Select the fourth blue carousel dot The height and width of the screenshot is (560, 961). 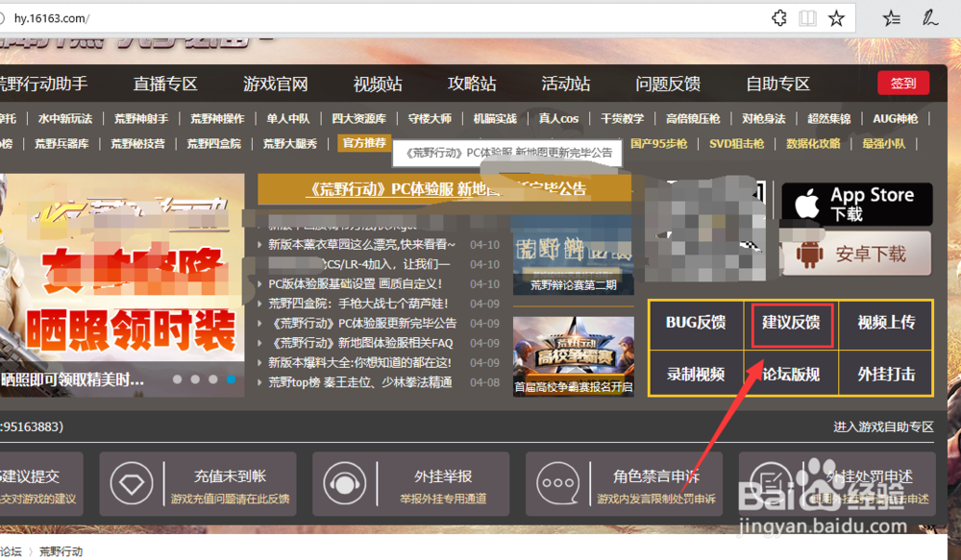tap(231, 379)
